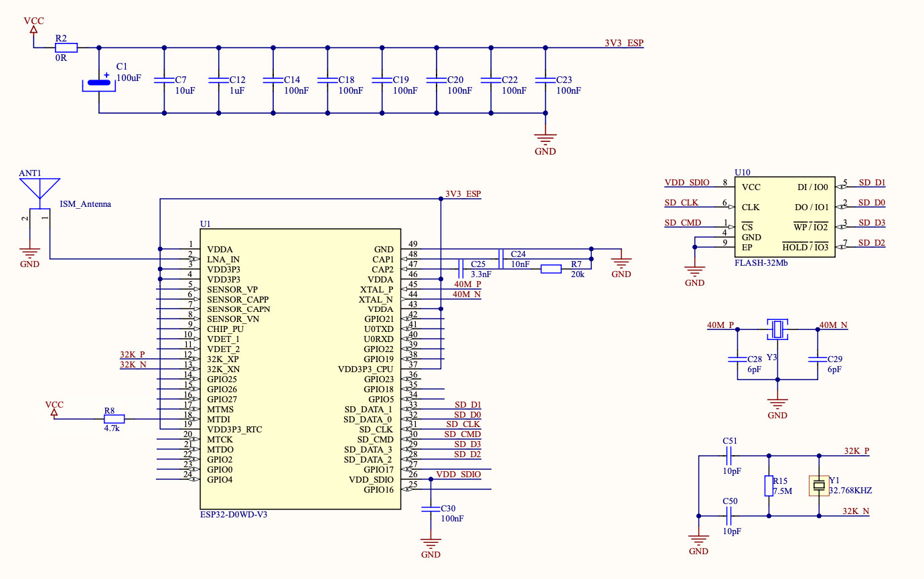The height and width of the screenshot is (579, 924).
Task: Click the GND symbol under the antenna
Action: coord(29,254)
